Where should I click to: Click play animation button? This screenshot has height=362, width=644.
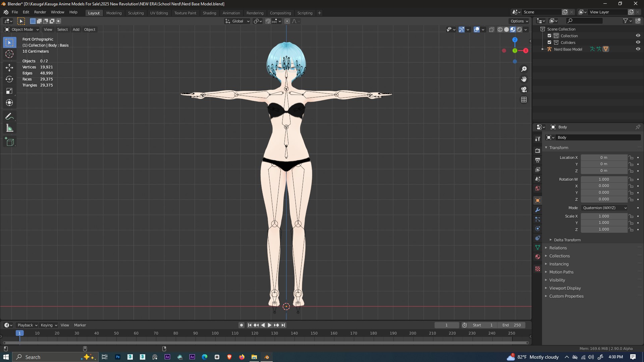pos(270,325)
